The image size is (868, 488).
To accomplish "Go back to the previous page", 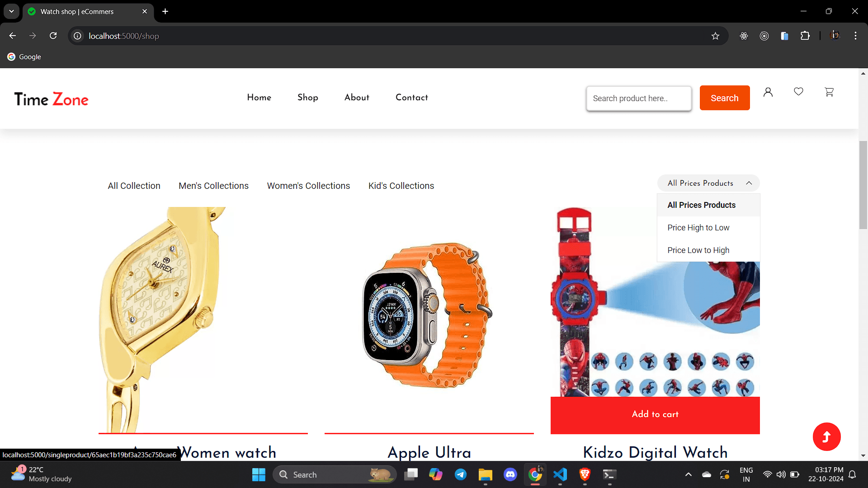I will (13, 36).
